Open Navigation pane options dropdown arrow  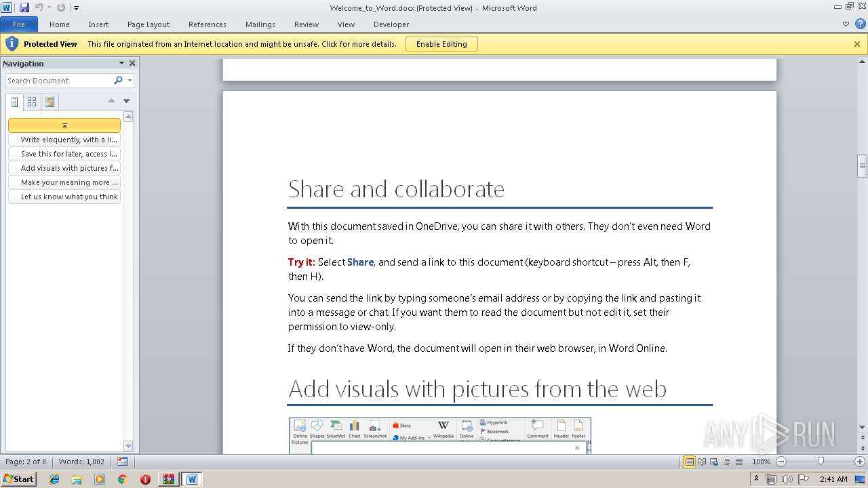[x=121, y=63]
